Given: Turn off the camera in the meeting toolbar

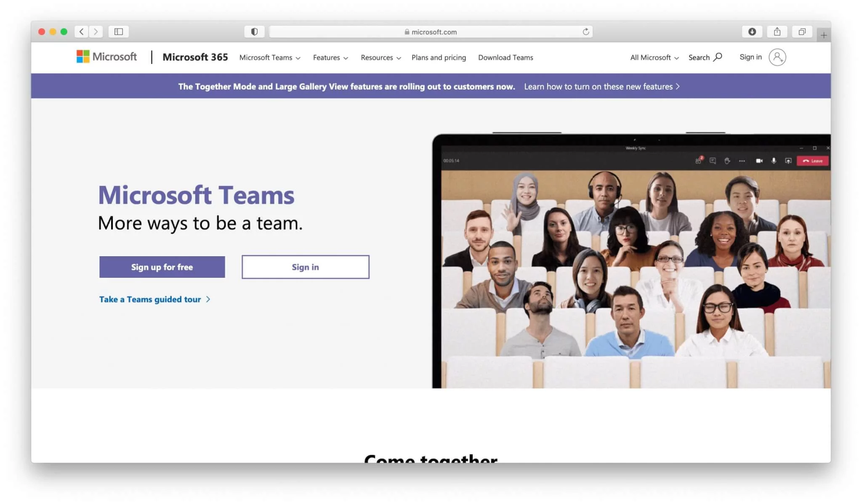Looking at the screenshot, I should [759, 161].
